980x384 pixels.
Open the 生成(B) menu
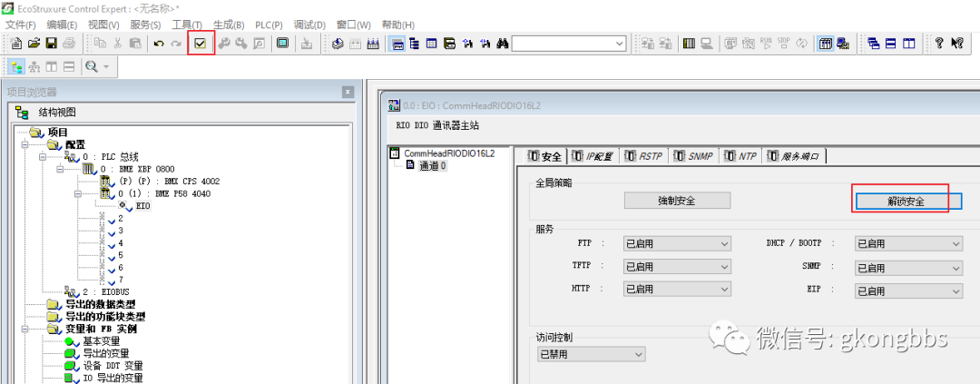click(x=229, y=25)
